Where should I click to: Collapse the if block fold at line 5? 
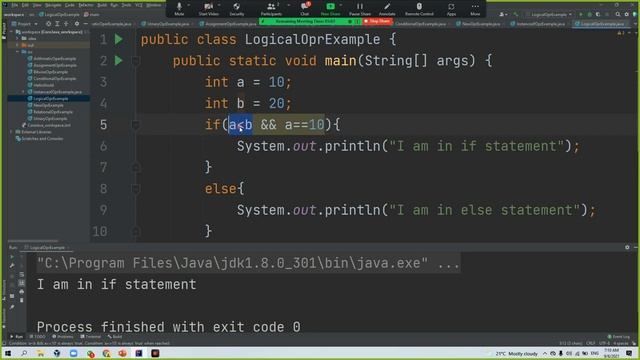tap(136, 124)
